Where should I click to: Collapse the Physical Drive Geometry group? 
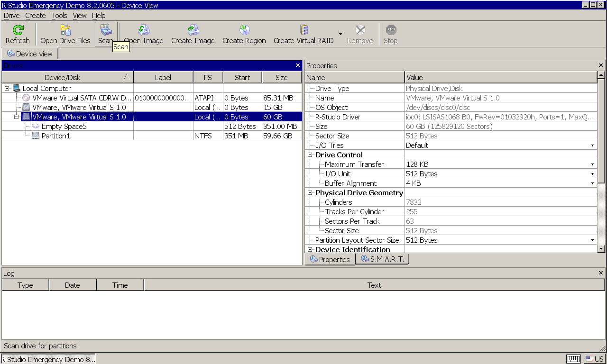pos(310,192)
